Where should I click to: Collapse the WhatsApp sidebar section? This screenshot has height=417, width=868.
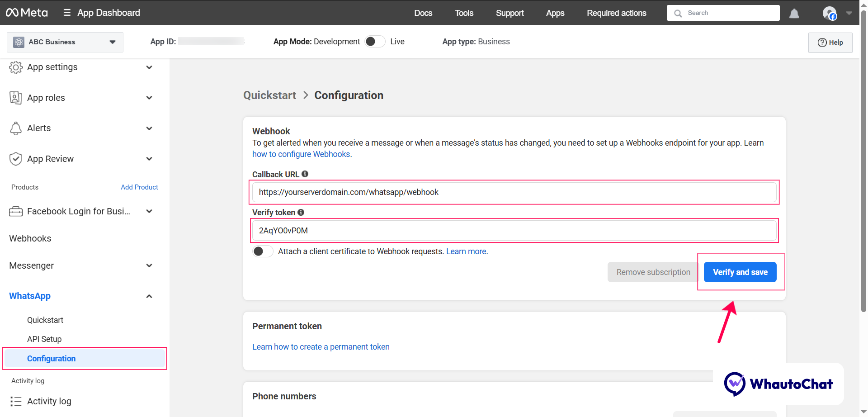pyautogui.click(x=149, y=296)
